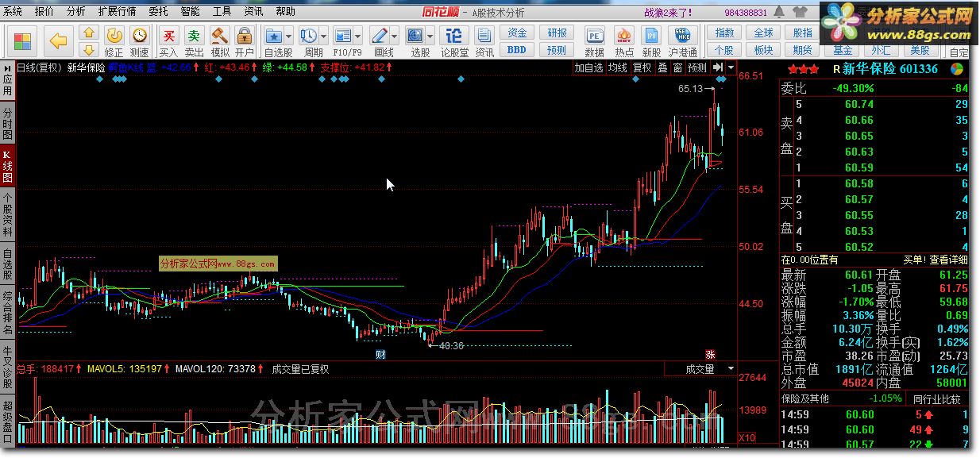This screenshot has width=980, height=458.
Task: Expand the sidebar arrow above 应用
Action: (x=7, y=67)
